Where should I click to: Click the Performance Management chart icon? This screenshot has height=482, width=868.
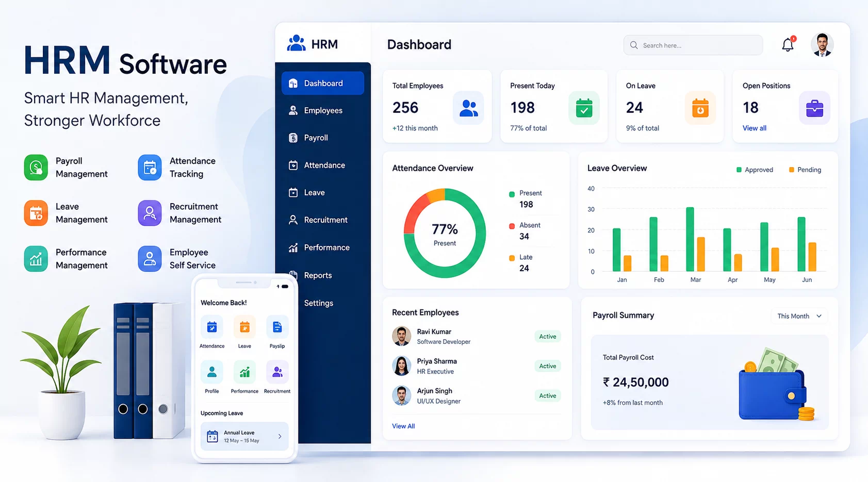[x=36, y=259]
